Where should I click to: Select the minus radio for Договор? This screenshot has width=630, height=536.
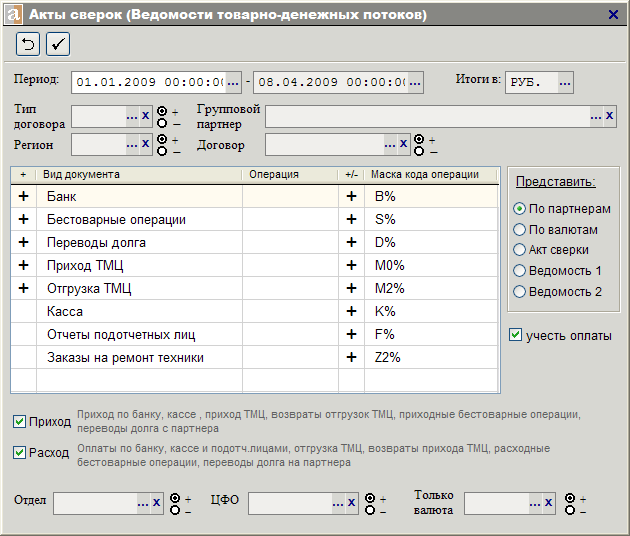tap(419, 151)
